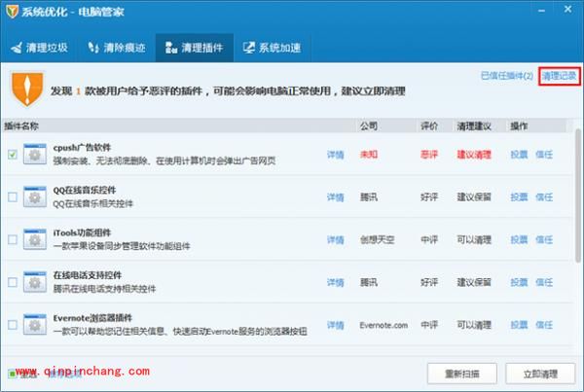
Task: Uncheck the cpush广告软件 checkbox
Action: point(12,155)
